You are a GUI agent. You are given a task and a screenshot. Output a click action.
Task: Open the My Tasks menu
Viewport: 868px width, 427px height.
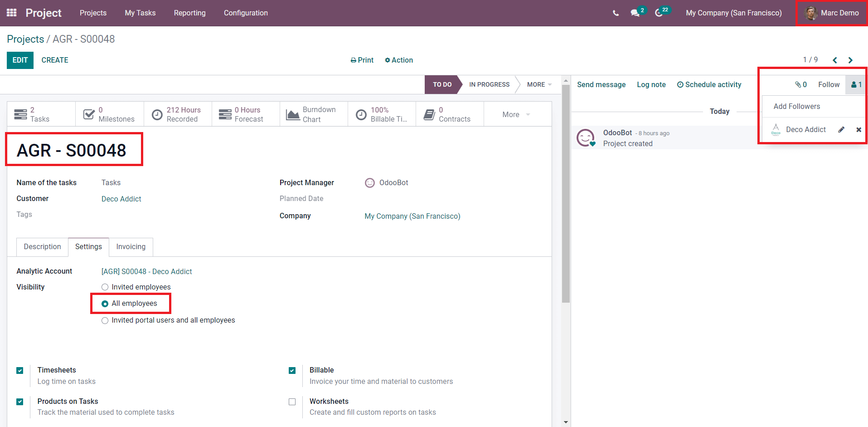click(140, 13)
